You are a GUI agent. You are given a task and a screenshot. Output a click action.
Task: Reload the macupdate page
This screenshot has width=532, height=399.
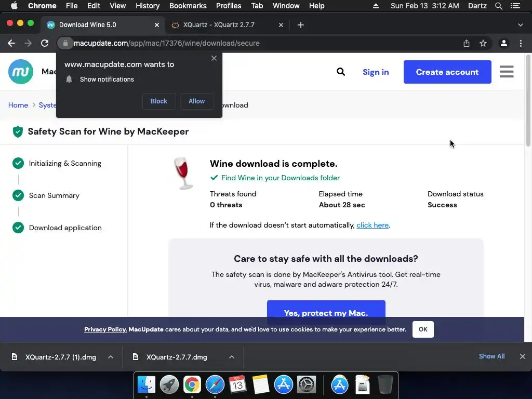(x=45, y=43)
